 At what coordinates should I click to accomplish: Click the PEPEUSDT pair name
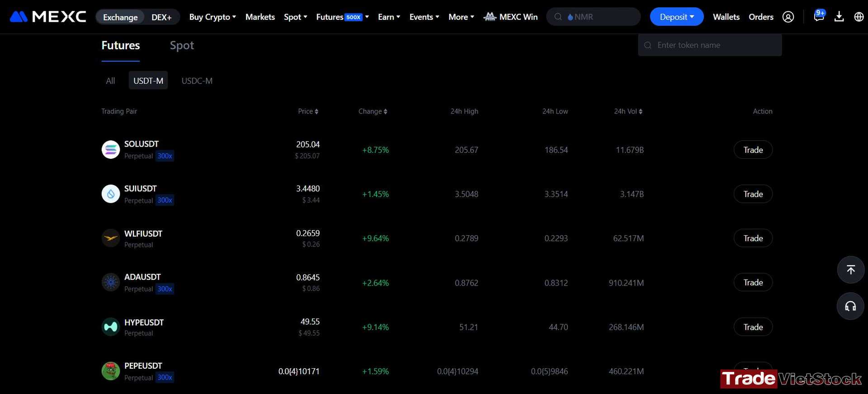pos(143,366)
